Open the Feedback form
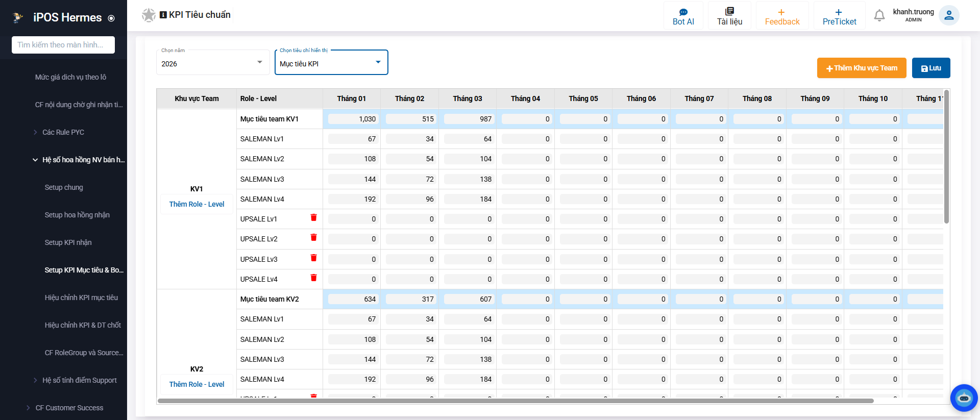 pyautogui.click(x=782, y=16)
